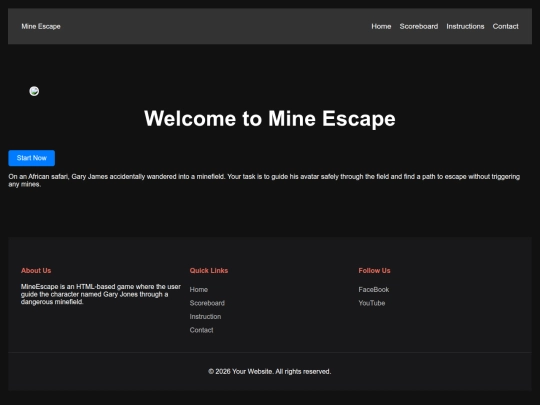Click the About Us footer heading
This screenshot has width=540, height=405.
click(x=36, y=271)
